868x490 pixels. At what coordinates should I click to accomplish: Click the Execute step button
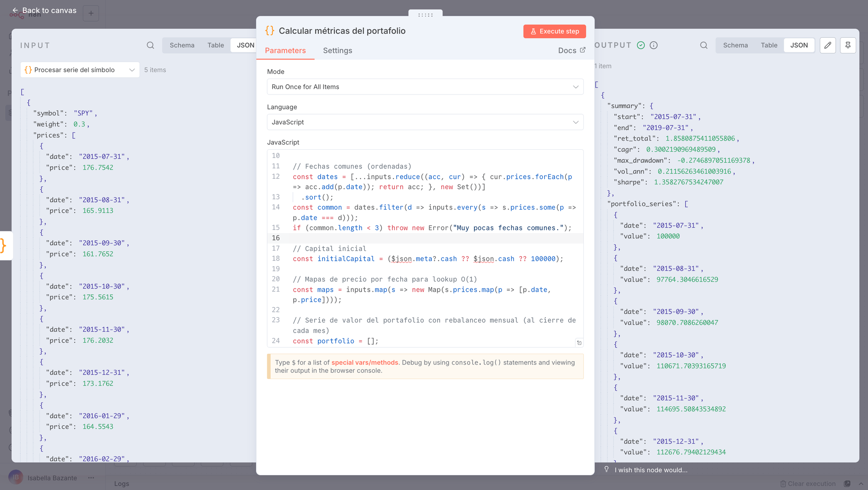coord(554,31)
